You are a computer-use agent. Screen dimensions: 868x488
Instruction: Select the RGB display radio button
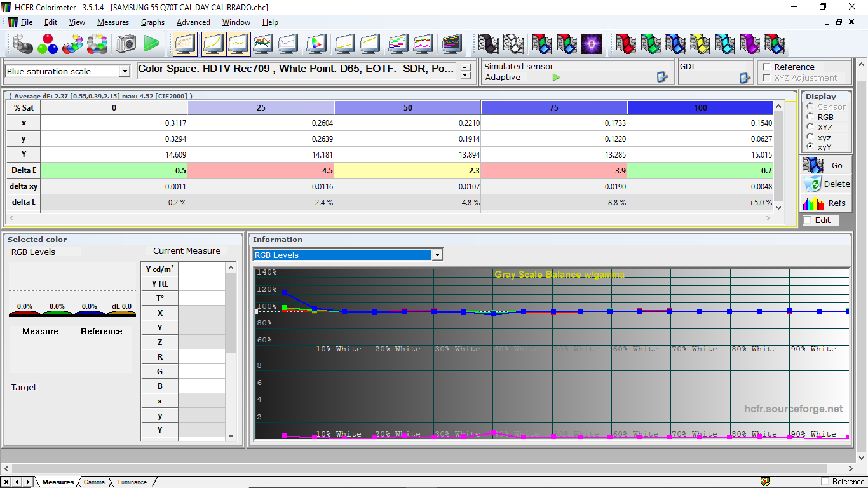(x=810, y=117)
